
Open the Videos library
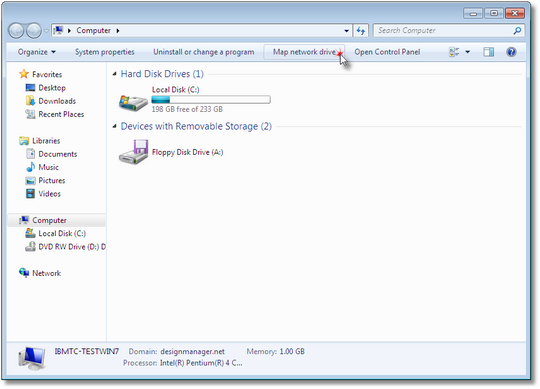point(50,194)
